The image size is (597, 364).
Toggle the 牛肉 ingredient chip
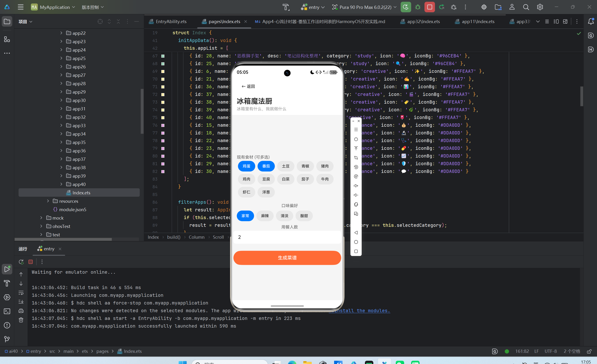tap(325, 179)
